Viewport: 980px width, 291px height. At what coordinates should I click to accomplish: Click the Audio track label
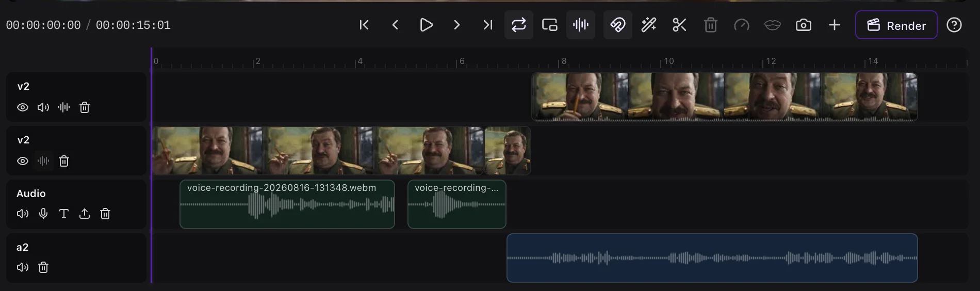coord(31,193)
